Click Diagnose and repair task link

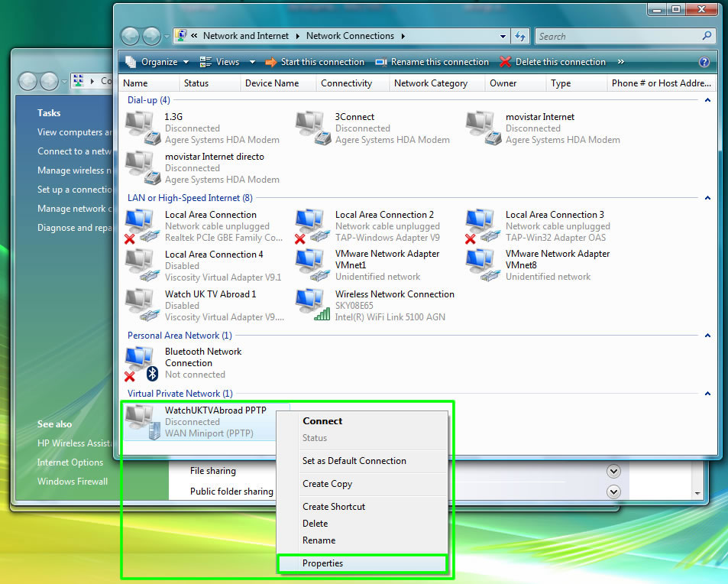[74, 228]
